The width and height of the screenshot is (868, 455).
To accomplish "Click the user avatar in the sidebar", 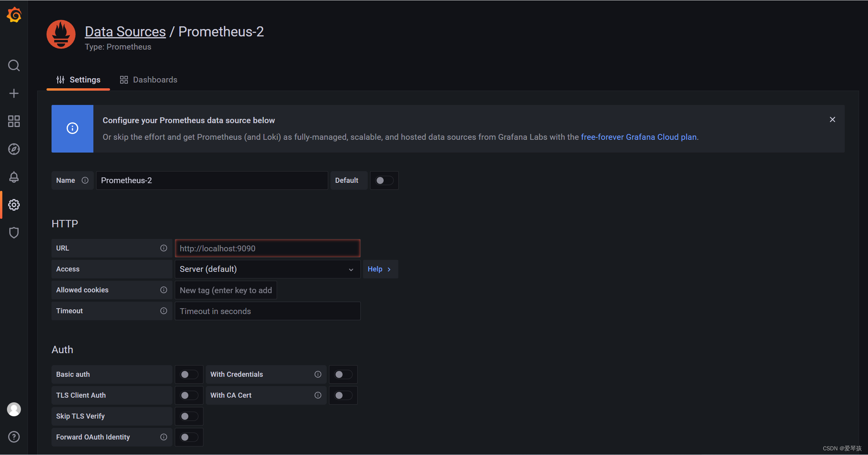I will [x=14, y=409].
